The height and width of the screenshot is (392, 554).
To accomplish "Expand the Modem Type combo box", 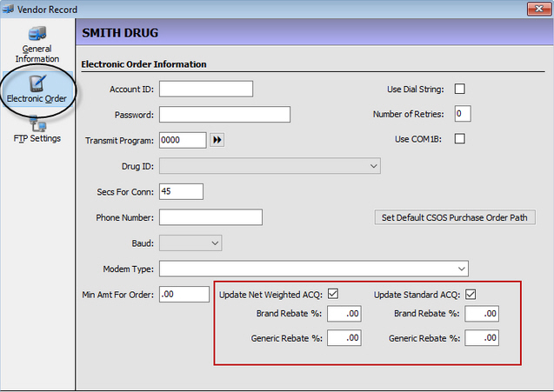I will click(462, 269).
